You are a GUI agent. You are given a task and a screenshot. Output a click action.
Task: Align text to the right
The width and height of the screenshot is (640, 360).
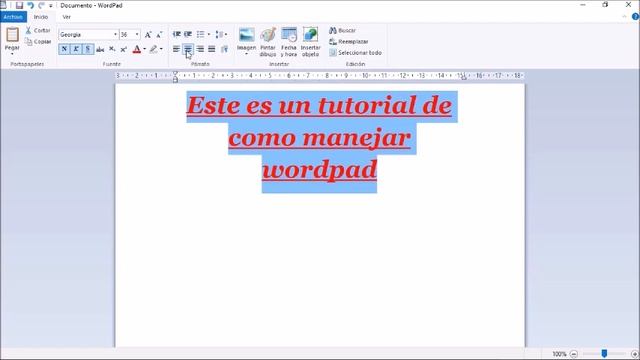[200, 49]
